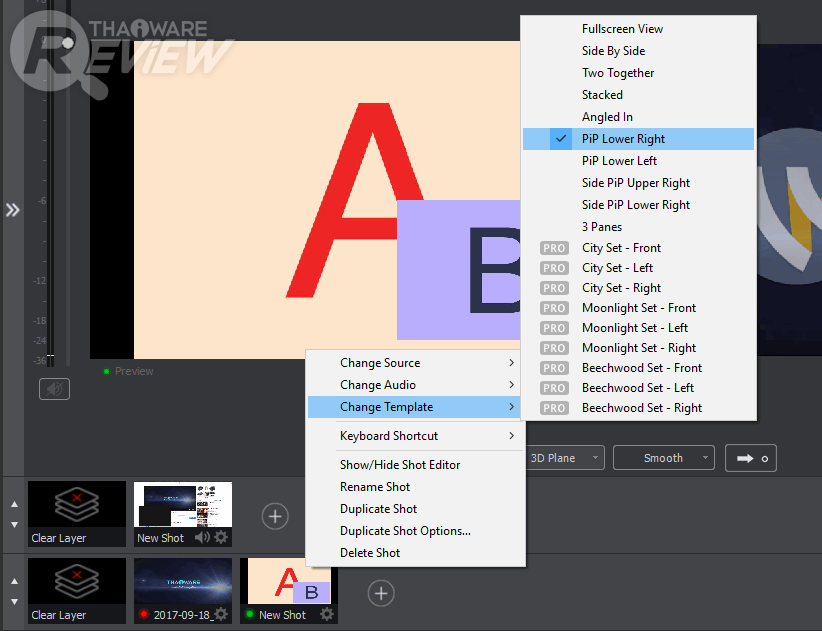Click the transition arrow go button
Viewport: 822px width, 631px height.
tap(750, 458)
